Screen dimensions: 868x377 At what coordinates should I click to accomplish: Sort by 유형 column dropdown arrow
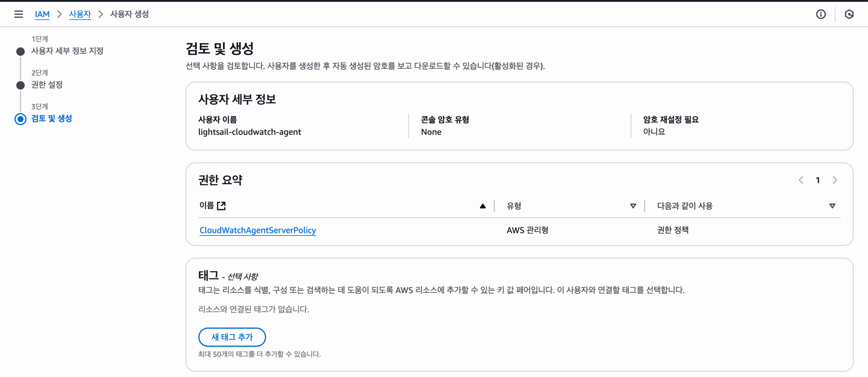point(633,206)
